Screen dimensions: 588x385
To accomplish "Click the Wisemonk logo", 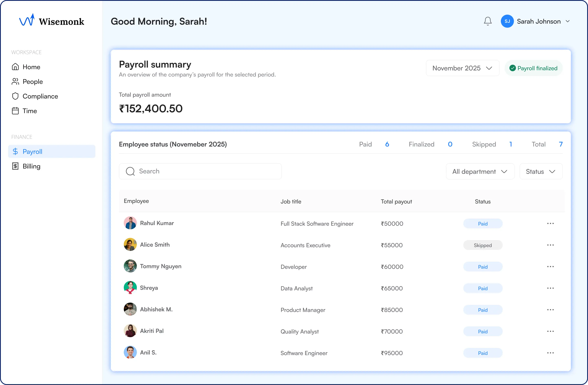I will [x=52, y=21].
